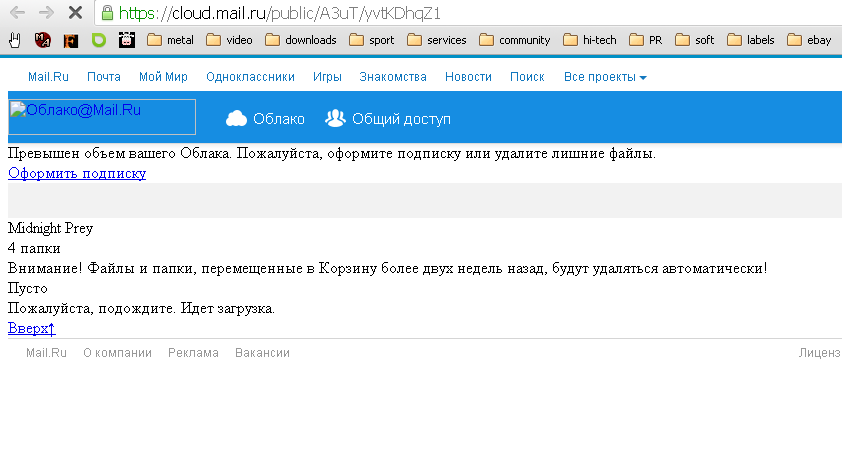The height and width of the screenshot is (450, 842).
Task: Click the cloud icon beside Облако
Action: coord(236,119)
